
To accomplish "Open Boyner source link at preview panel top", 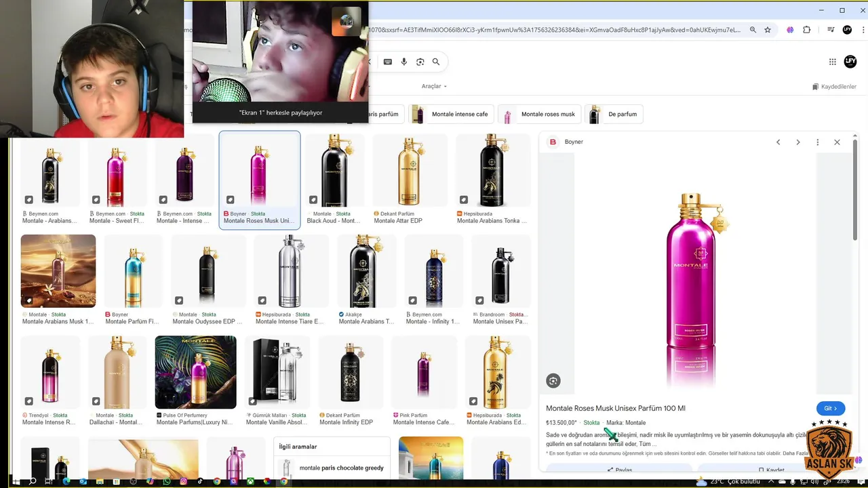I will (574, 142).
